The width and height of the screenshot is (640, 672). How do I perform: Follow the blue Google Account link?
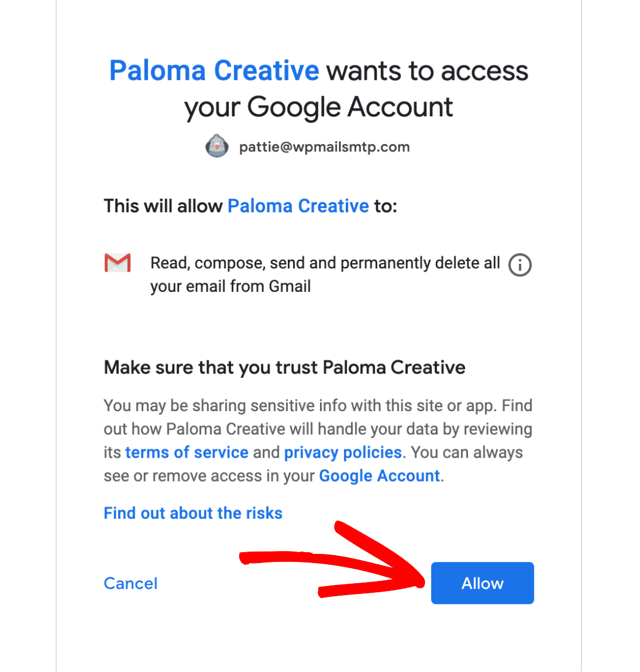(x=380, y=476)
